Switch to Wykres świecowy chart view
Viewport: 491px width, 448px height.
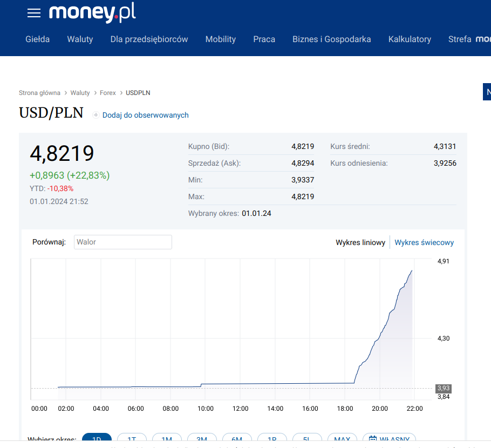(x=424, y=242)
